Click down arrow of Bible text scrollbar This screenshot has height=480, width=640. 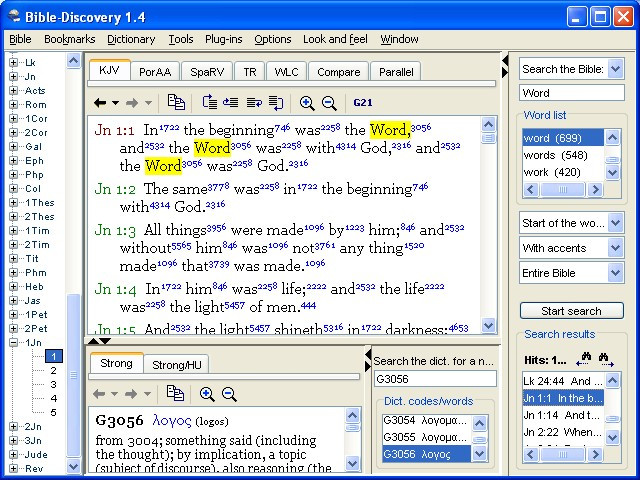[x=488, y=325]
